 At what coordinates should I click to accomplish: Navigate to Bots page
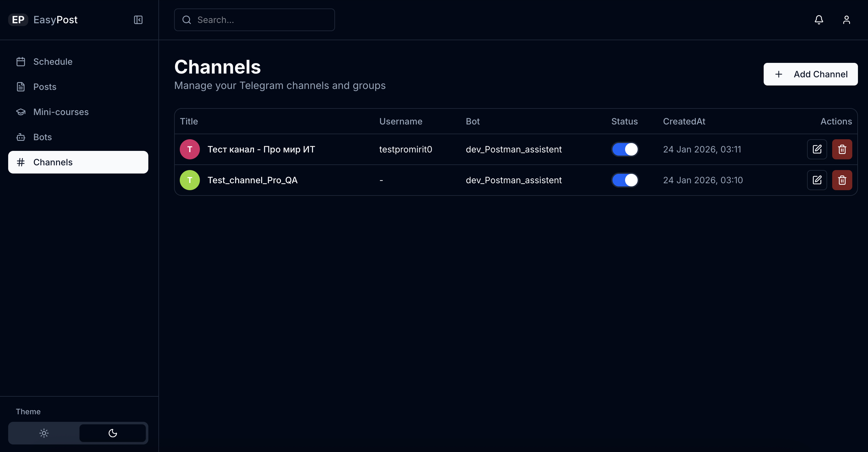point(42,137)
